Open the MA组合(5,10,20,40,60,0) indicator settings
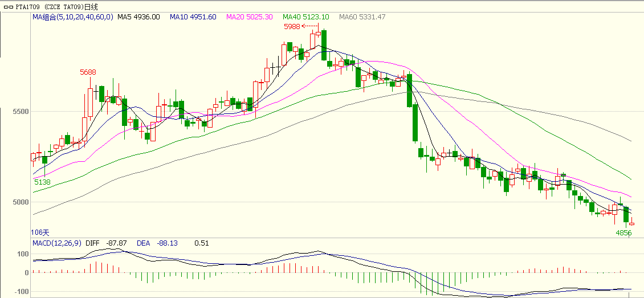 click(72, 17)
